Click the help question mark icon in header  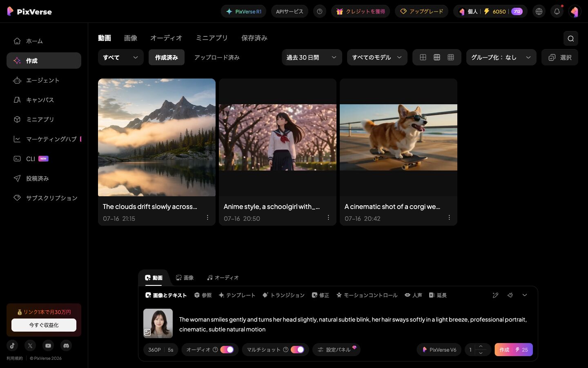[x=320, y=11]
